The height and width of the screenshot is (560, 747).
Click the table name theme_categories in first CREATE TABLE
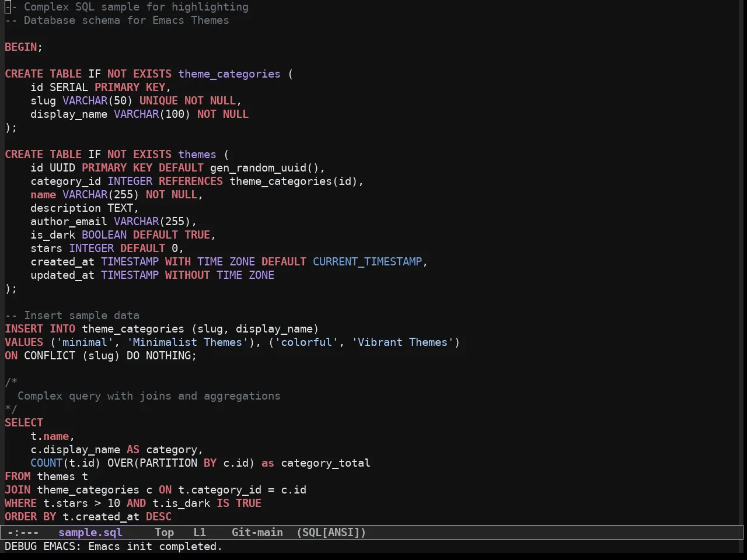coord(229,74)
